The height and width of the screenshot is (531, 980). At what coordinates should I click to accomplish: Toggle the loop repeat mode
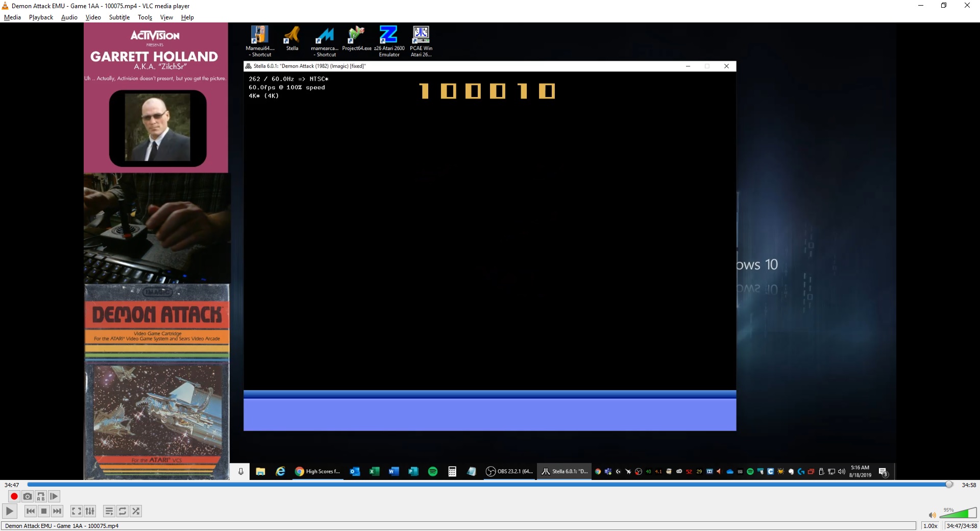click(122, 511)
